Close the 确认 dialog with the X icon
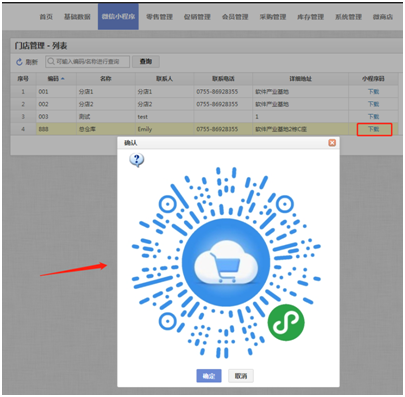 click(332, 143)
